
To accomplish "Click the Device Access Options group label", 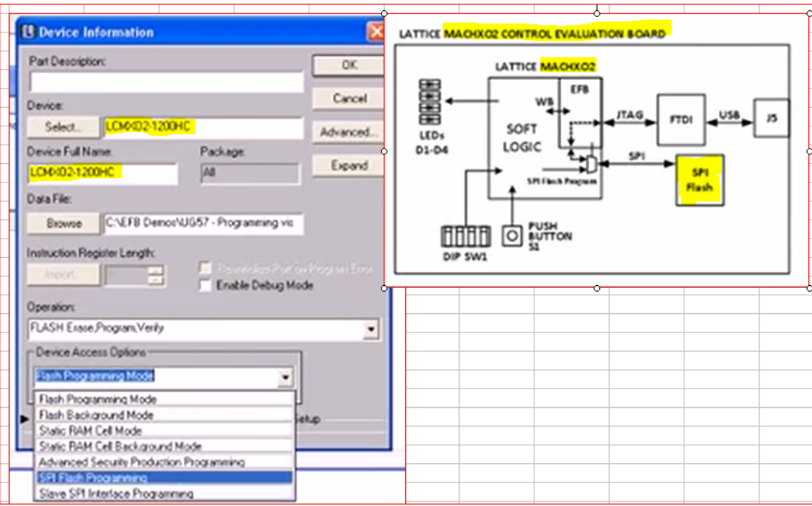I will coord(91,352).
